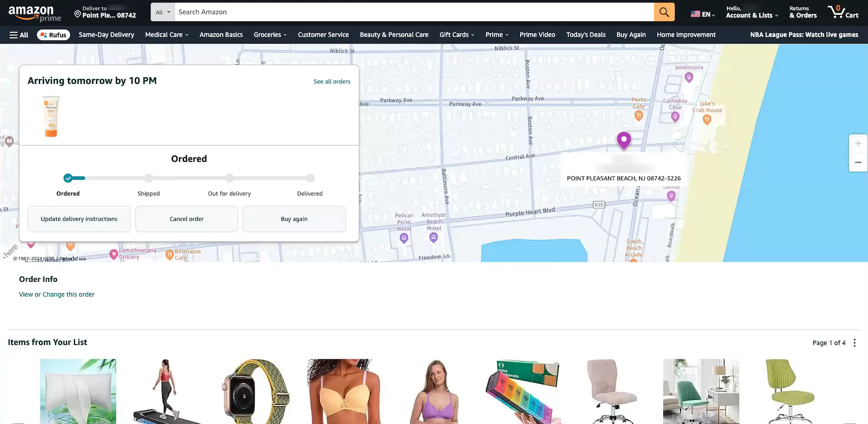Screen dimensions: 868x424
Task: Open Today's Deals
Action: [586, 35]
